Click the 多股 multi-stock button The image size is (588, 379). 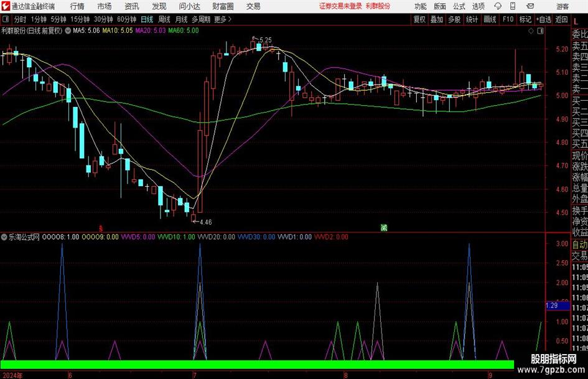(454, 19)
